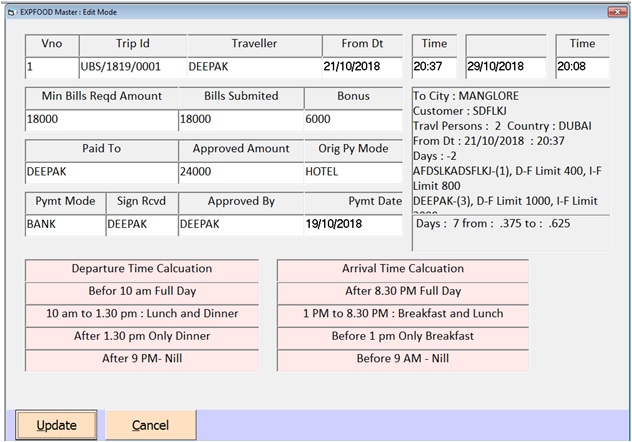
Task: Click the Bonus header label
Action: click(353, 96)
